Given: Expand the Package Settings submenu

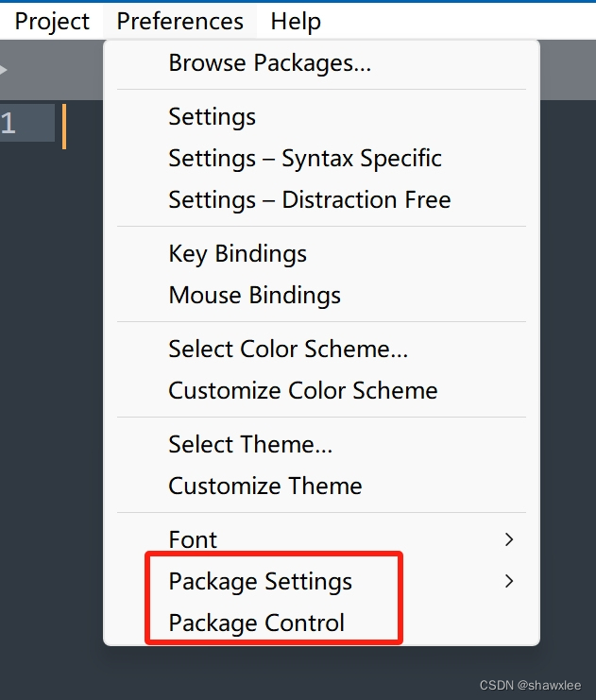Looking at the screenshot, I should tap(321, 581).
